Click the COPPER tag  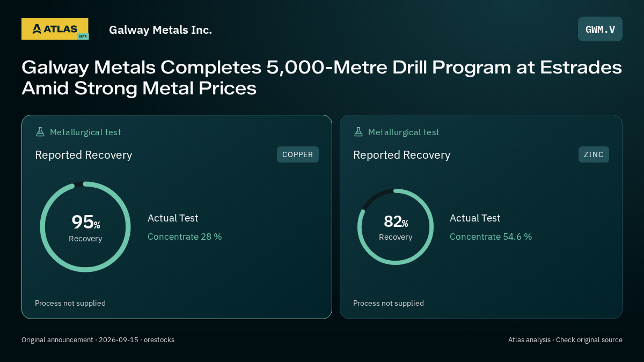[x=298, y=154]
